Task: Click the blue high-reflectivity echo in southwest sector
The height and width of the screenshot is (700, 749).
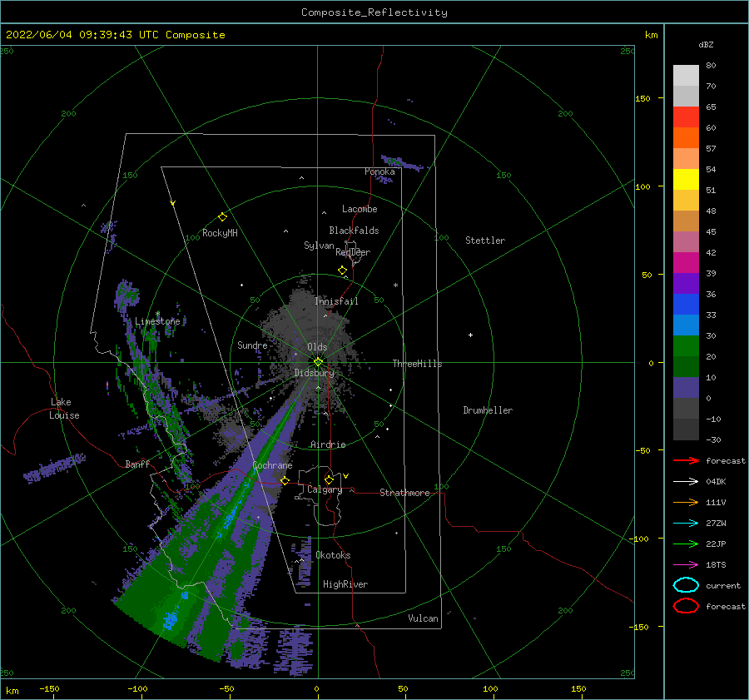Action: coord(170,619)
